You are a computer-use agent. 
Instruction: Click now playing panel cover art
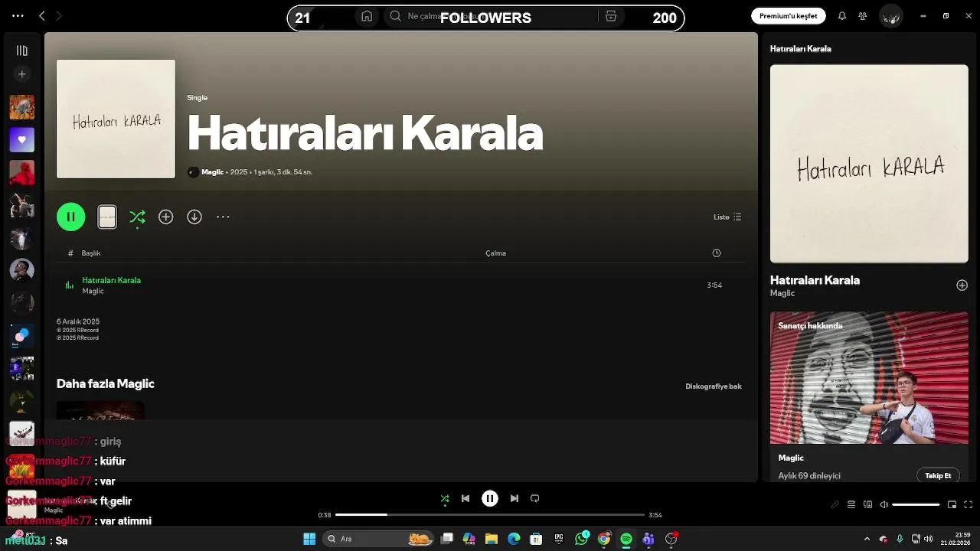pos(869,164)
